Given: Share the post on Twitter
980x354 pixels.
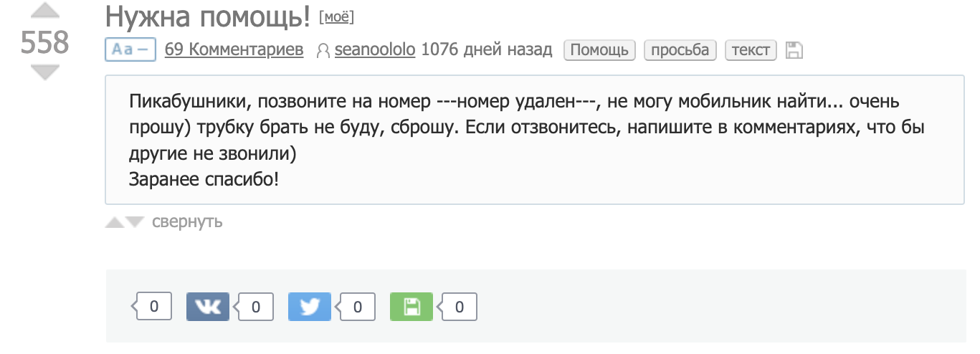Looking at the screenshot, I should click(310, 307).
